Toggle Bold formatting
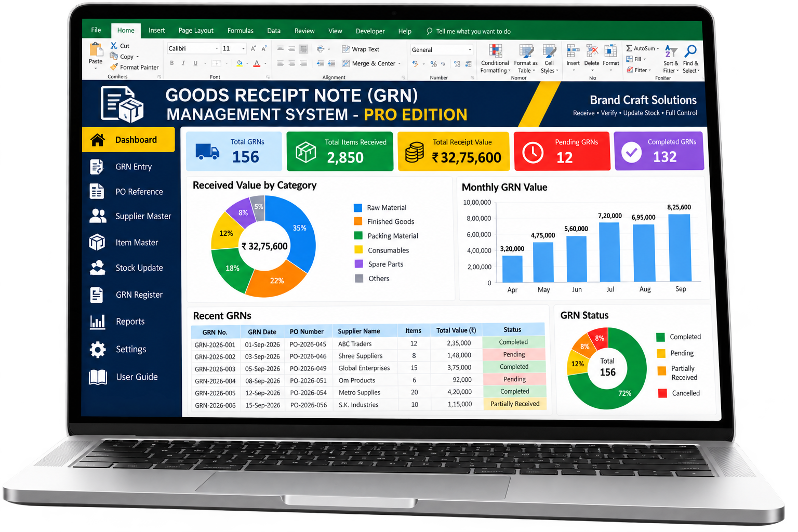 click(x=172, y=63)
